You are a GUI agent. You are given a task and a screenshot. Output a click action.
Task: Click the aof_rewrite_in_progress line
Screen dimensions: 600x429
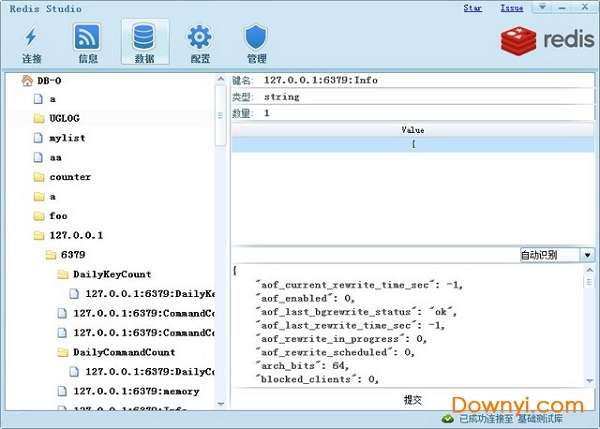[342, 339]
